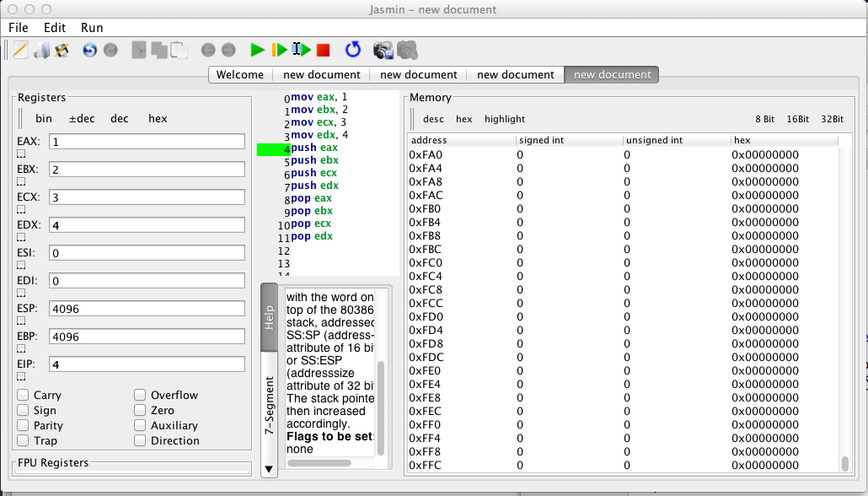
Task: Open the Run menu
Action: point(92,28)
